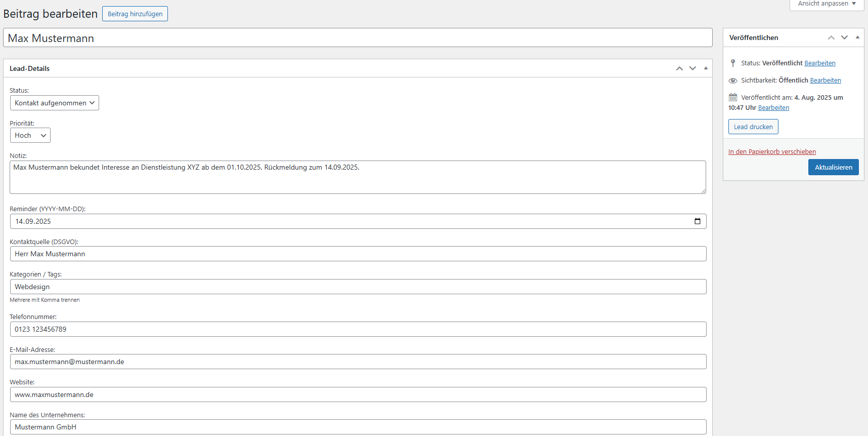Click the title field 'Max Mustermann'

click(x=358, y=38)
